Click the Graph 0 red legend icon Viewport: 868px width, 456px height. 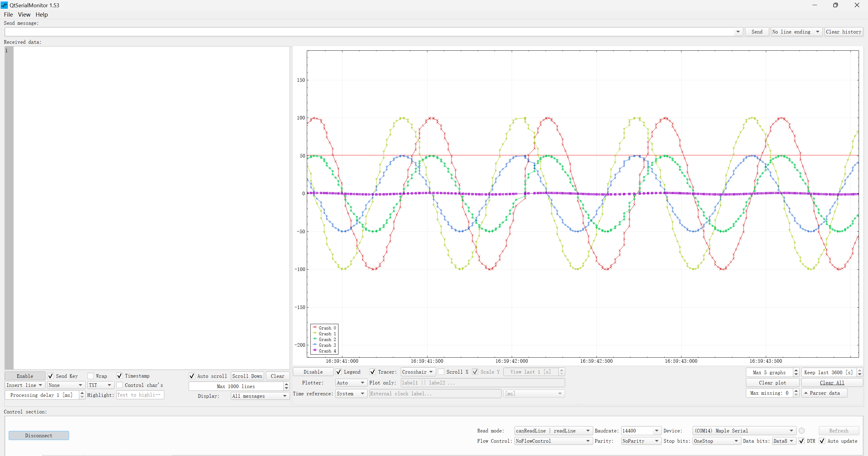point(315,327)
